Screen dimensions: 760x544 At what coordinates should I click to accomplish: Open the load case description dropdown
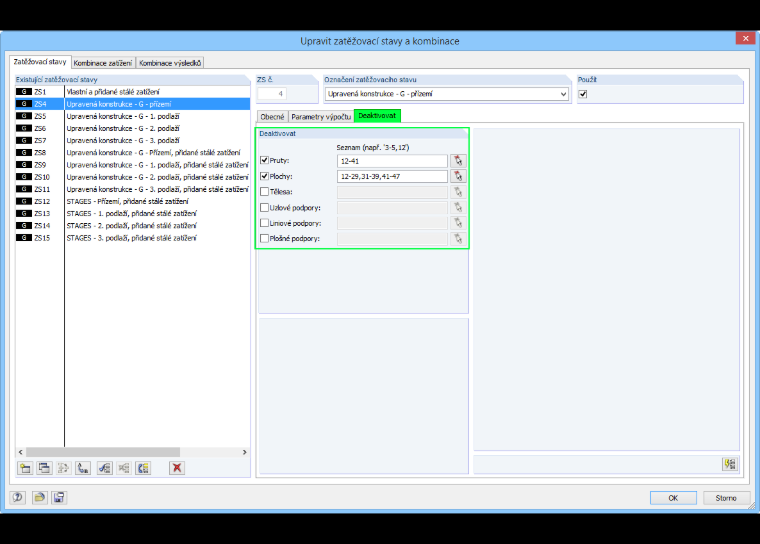coord(563,94)
